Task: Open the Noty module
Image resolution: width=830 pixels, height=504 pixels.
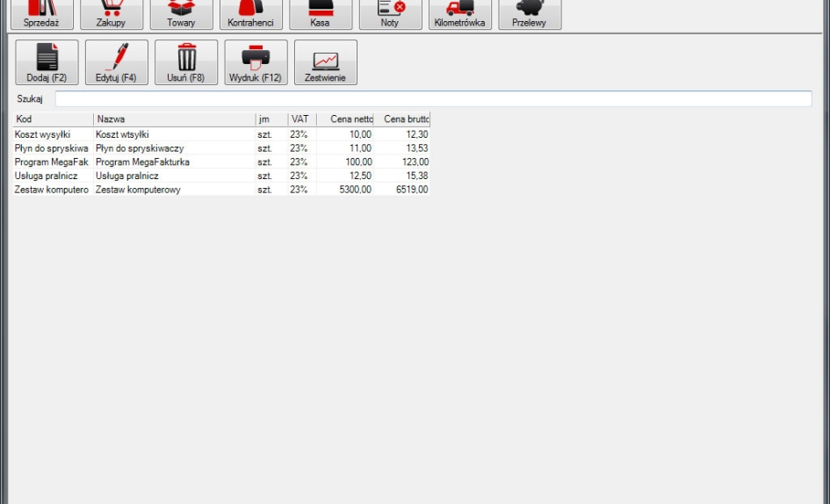Action: pos(390,13)
